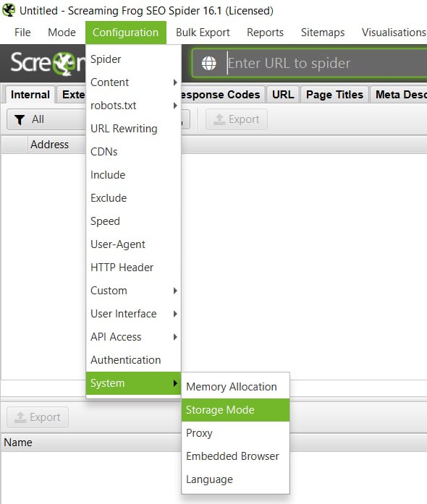Screen dimensions: 427x504
Task: Open Authentication configuration
Action: coord(133,360)
